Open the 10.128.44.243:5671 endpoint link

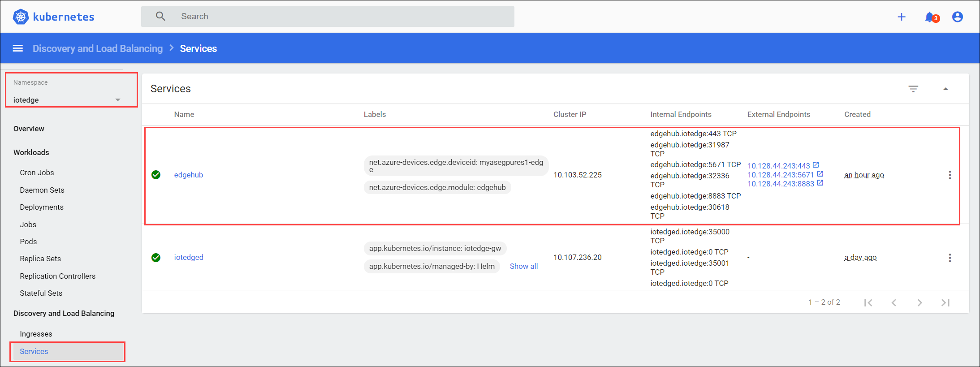[x=781, y=175]
